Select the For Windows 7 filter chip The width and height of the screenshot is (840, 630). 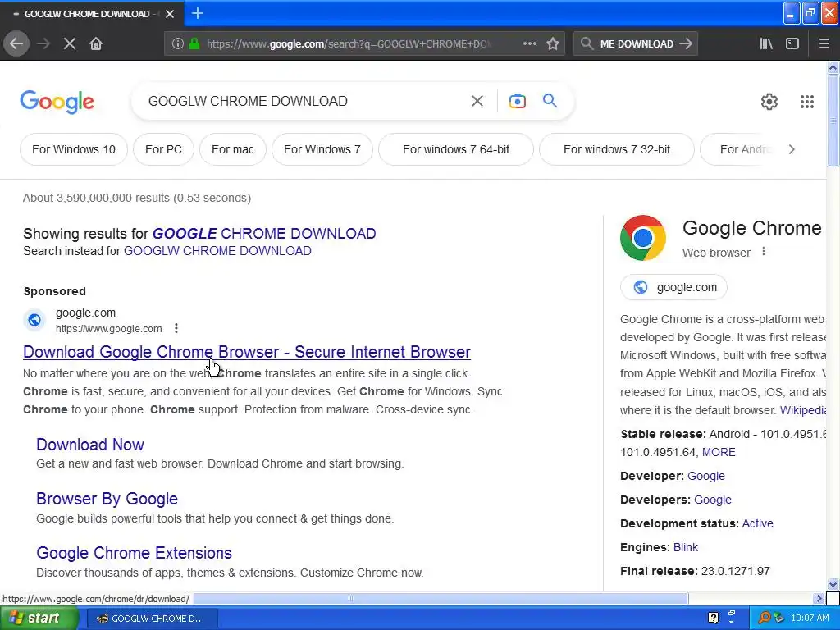322,149
